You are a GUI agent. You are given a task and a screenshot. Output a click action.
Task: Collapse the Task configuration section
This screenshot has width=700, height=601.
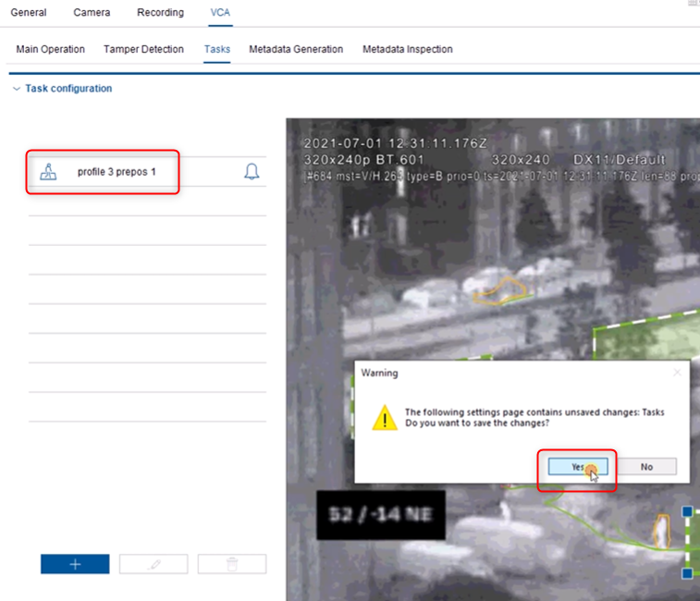point(16,89)
